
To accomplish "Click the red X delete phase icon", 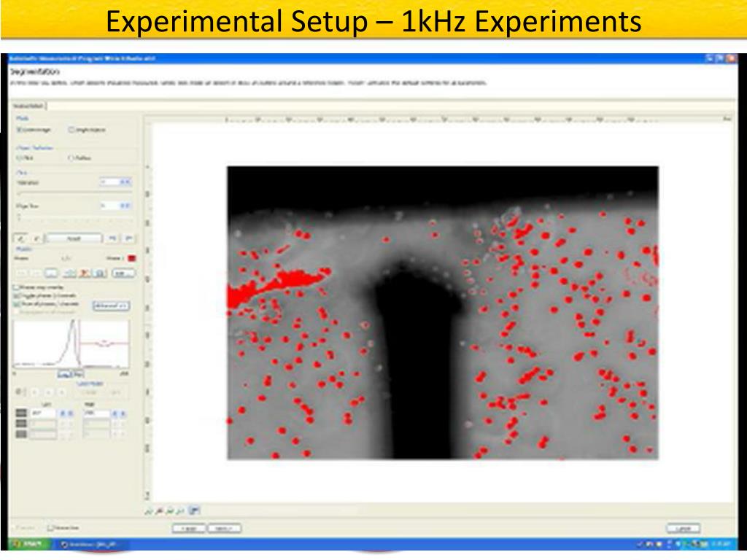I will 85,273.
